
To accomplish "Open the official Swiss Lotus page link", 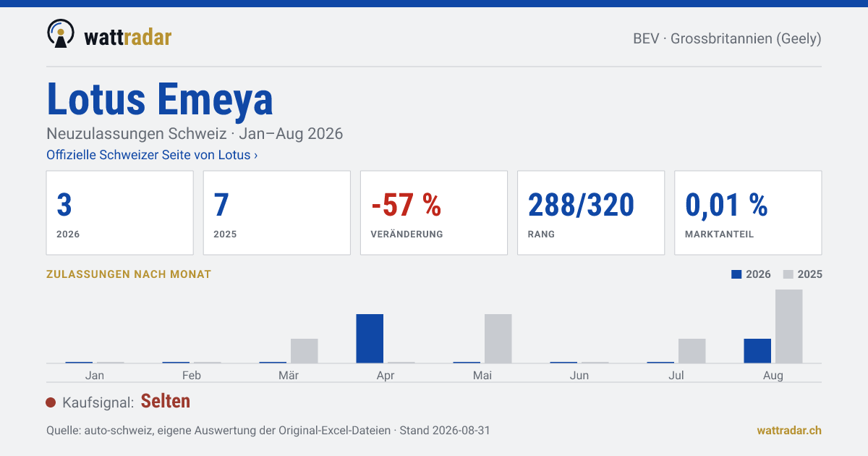I will (152, 155).
